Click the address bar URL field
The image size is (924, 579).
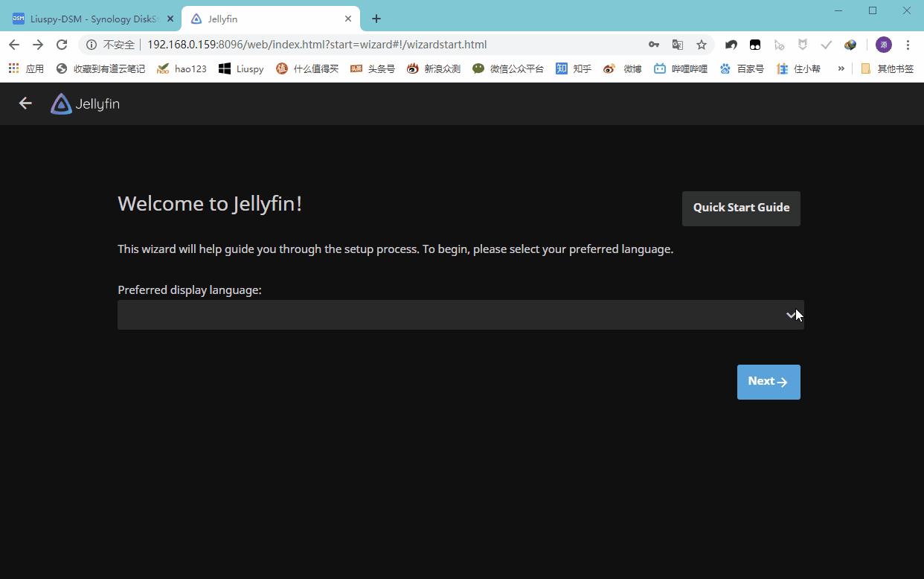click(372, 45)
